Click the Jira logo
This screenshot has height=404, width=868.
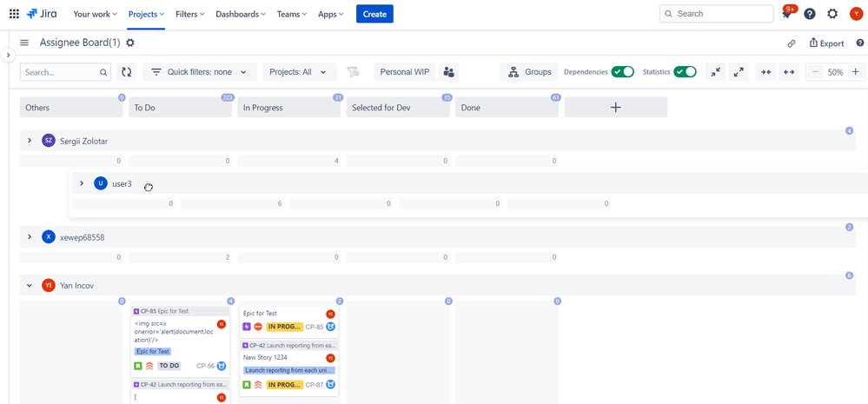(x=42, y=14)
